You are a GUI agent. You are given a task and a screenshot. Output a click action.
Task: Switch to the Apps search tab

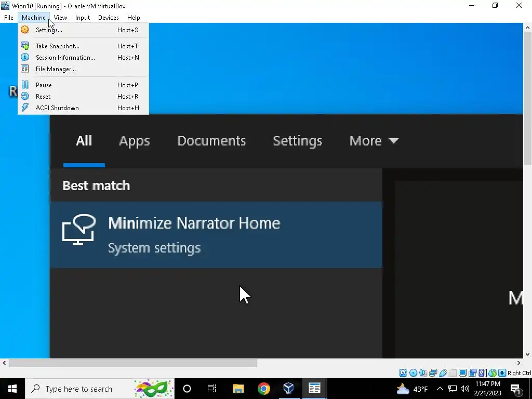135,141
